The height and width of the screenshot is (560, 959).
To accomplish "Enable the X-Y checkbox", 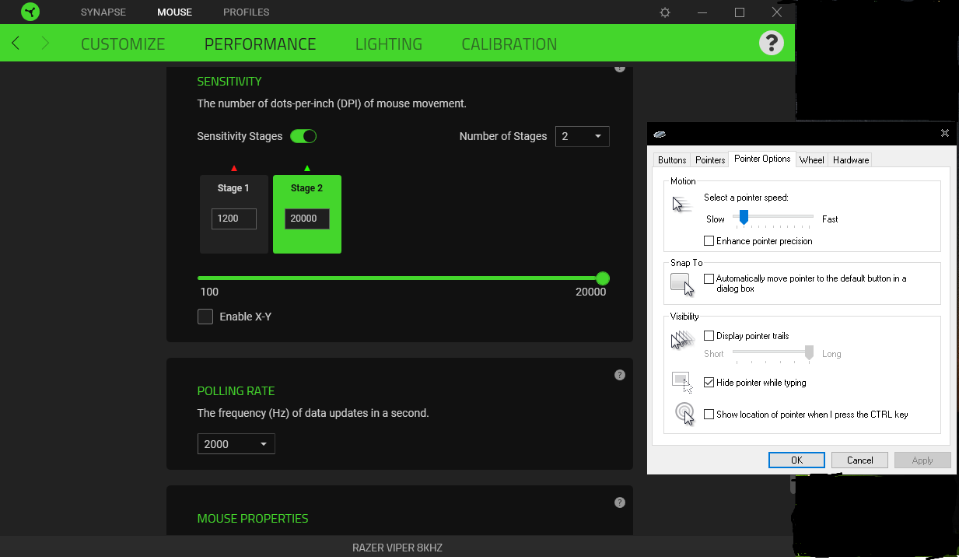I will point(205,317).
